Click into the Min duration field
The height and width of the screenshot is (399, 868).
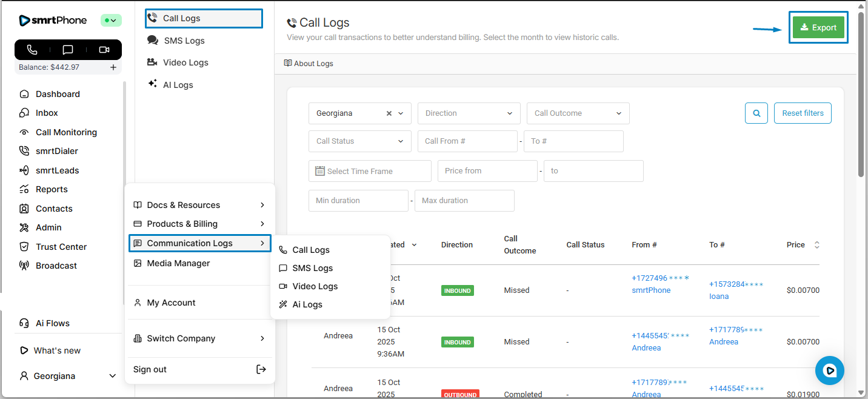[358, 201]
